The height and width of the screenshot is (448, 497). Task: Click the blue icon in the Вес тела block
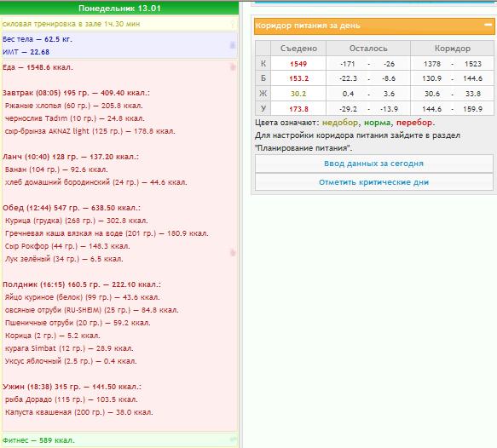pos(233,45)
